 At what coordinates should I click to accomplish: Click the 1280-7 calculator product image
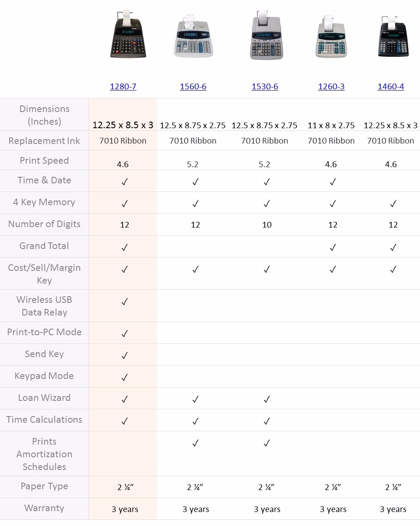(x=128, y=36)
